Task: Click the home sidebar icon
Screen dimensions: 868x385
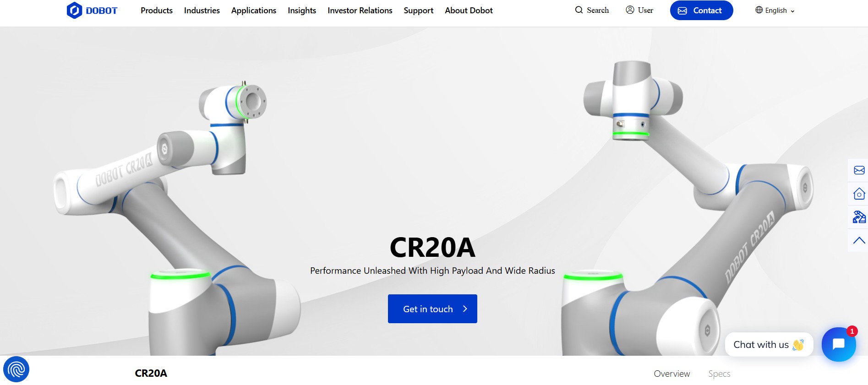Action: 859,194
